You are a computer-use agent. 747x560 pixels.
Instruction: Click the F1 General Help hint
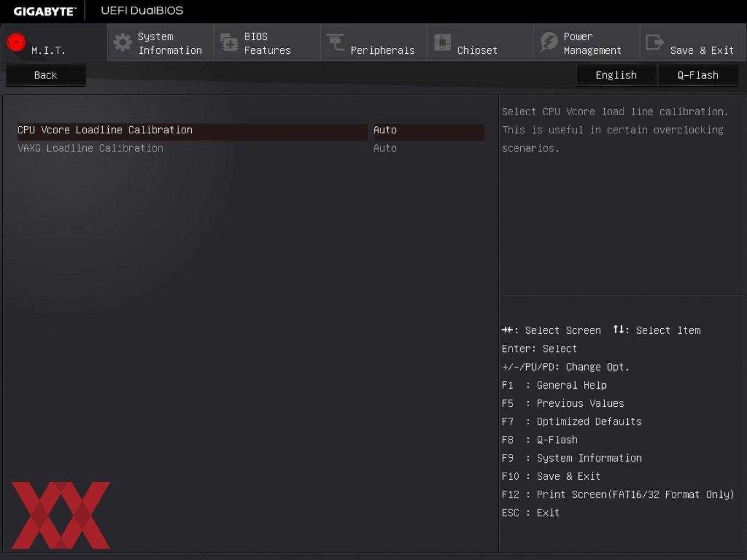[554, 385]
